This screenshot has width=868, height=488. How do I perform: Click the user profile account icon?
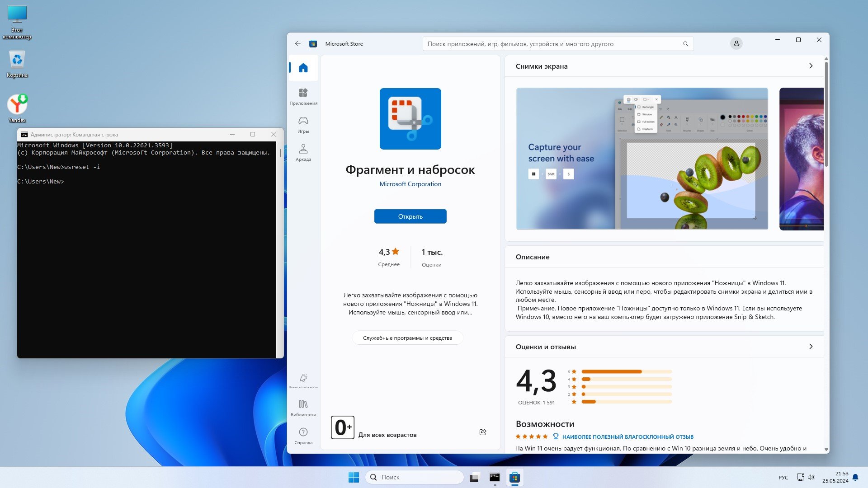(736, 43)
